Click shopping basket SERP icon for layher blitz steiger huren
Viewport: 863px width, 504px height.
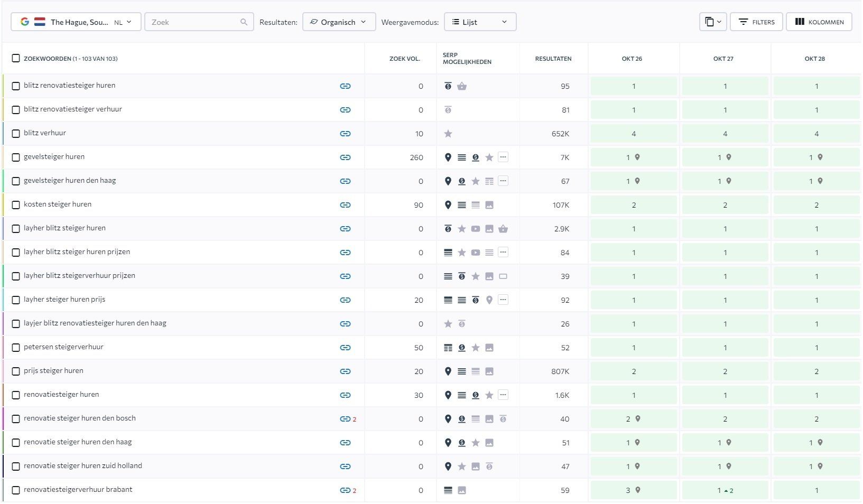tap(503, 229)
